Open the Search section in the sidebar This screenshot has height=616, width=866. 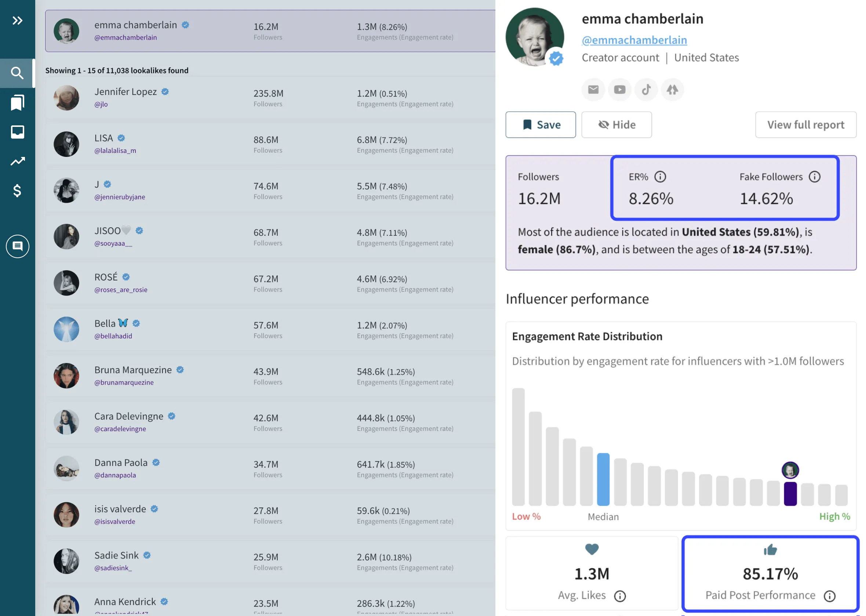click(17, 73)
